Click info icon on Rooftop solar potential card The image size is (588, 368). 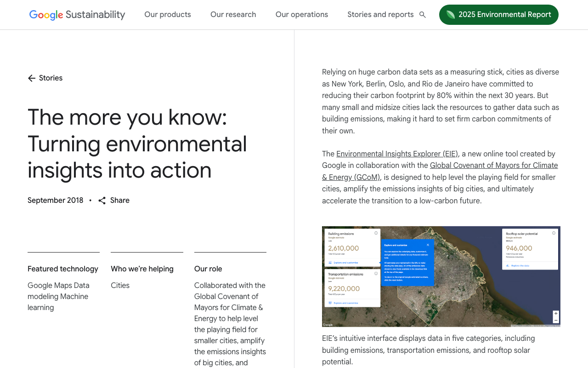554,233
